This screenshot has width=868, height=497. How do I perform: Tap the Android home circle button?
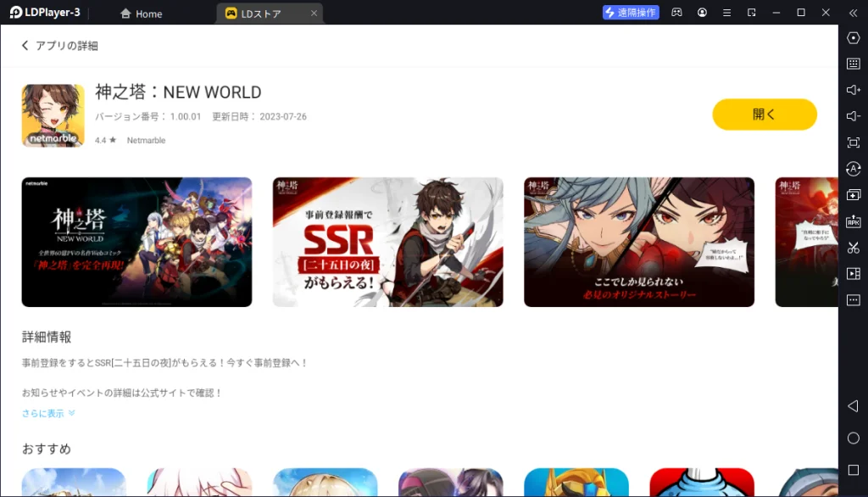click(853, 438)
